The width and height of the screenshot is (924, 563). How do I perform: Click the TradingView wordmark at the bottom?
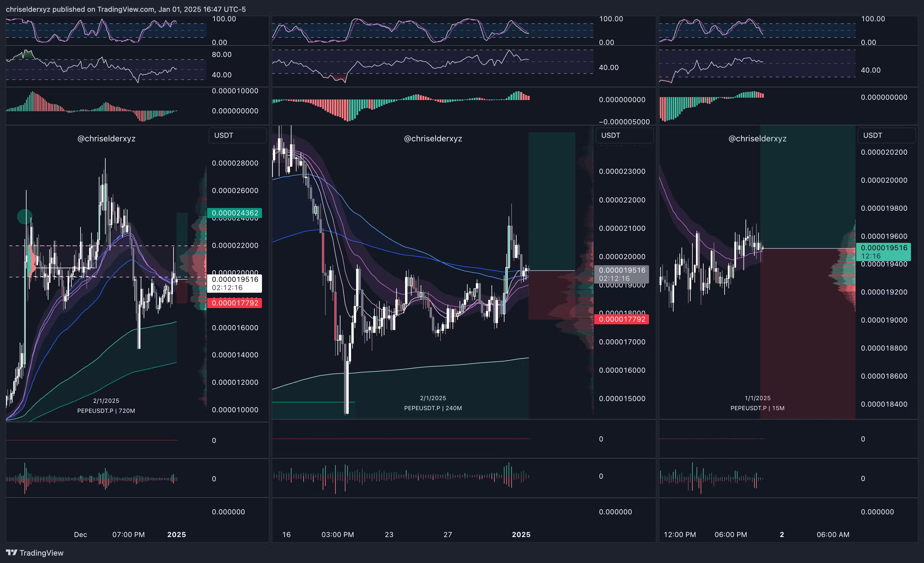pyautogui.click(x=41, y=553)
